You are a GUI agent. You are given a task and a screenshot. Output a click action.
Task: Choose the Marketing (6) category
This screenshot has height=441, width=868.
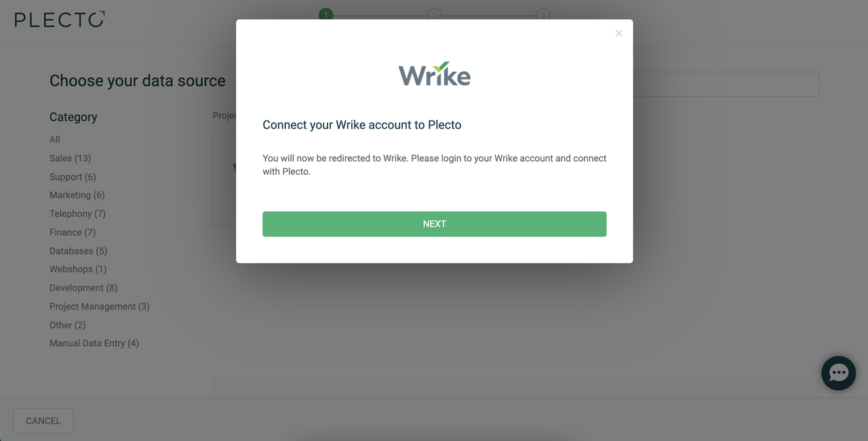tap(77, 195)
